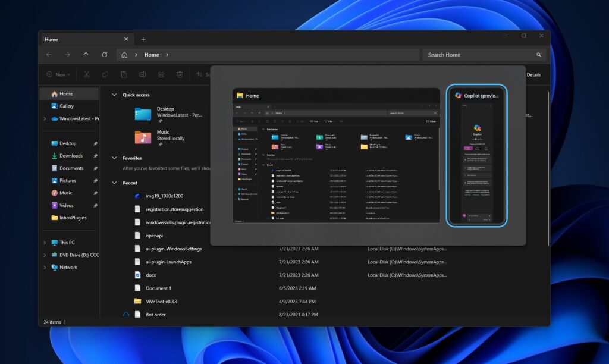Image resolution: width=609 pixels, height=364 pixels.
Task: Select the Copilot preview snap thumbnail
Action: 479,156
